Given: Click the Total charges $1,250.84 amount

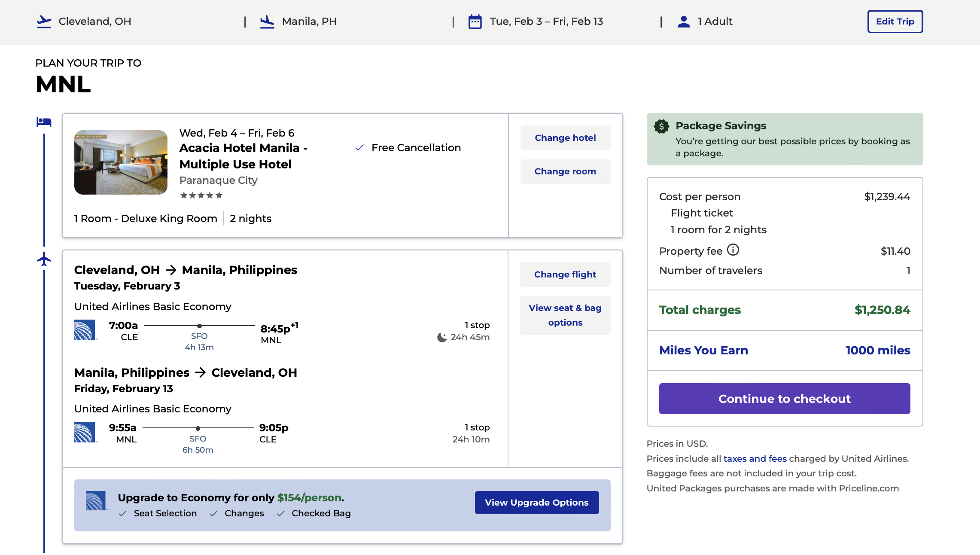Looking at the screenshot, I should pos(883,310).
